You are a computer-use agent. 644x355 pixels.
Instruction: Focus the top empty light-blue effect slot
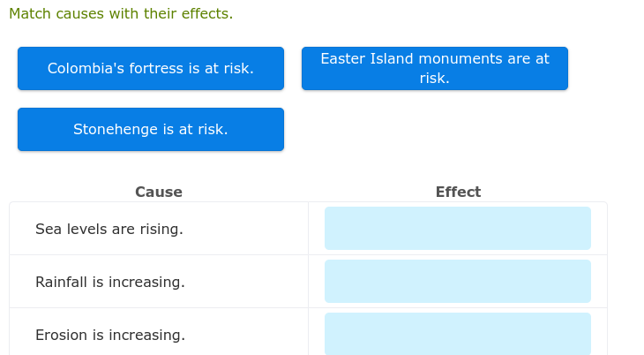click(458, 229)
